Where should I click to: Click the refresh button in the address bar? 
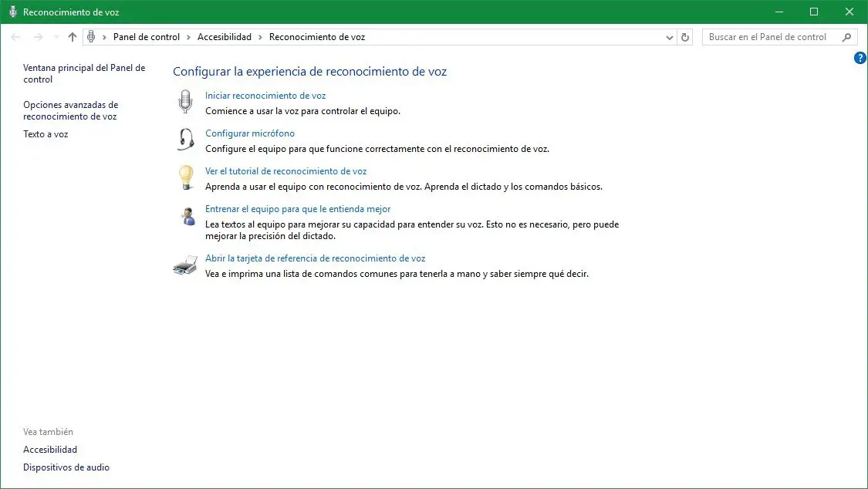pos(685,37)
